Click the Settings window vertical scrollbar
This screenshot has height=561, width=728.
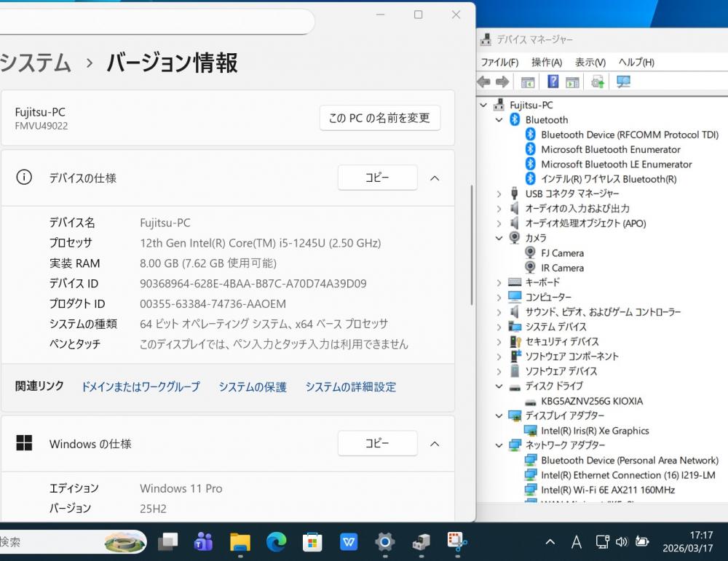coord(472,244)
